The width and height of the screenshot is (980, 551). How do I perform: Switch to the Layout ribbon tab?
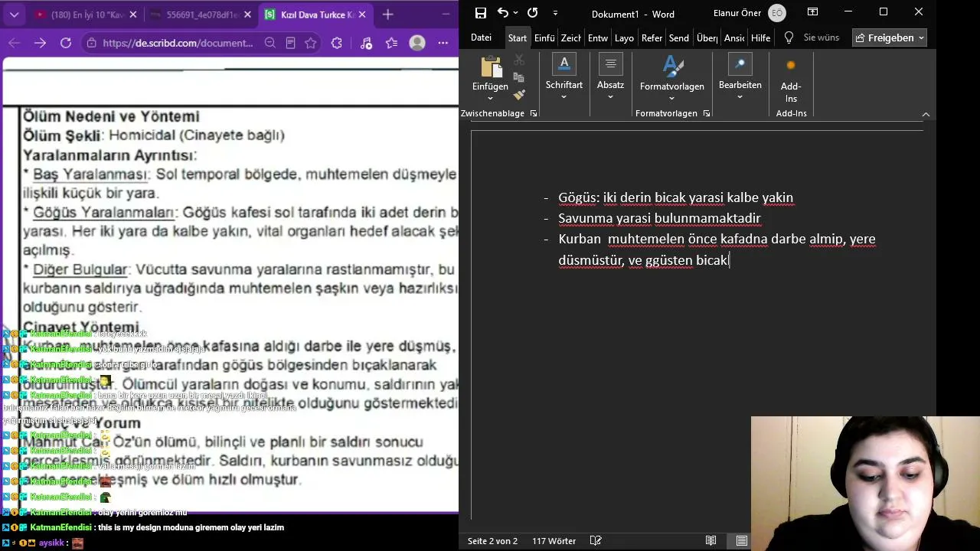click(x=624, y=37)
